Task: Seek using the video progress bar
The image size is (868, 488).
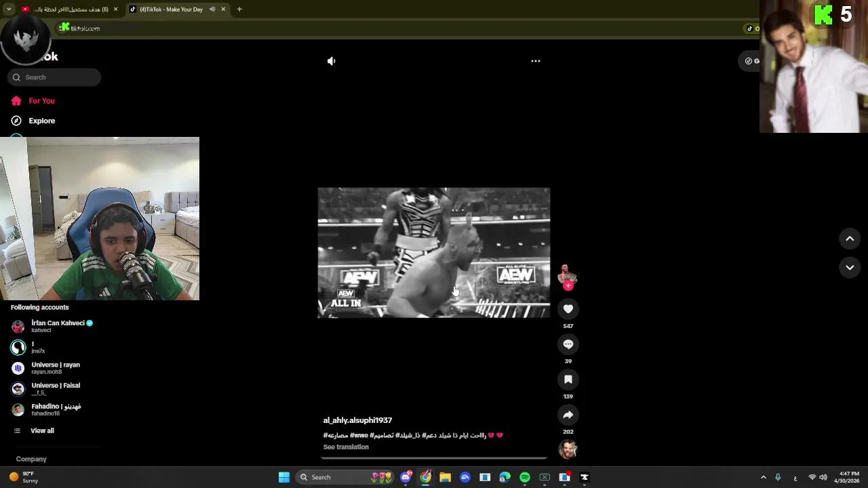Action: (x=434, y=458)
